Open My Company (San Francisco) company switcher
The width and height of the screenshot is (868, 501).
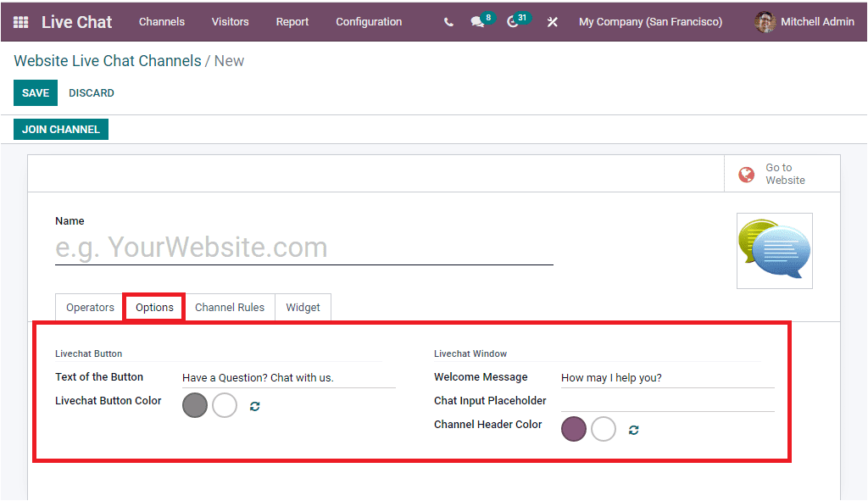[x=650, y=22]
